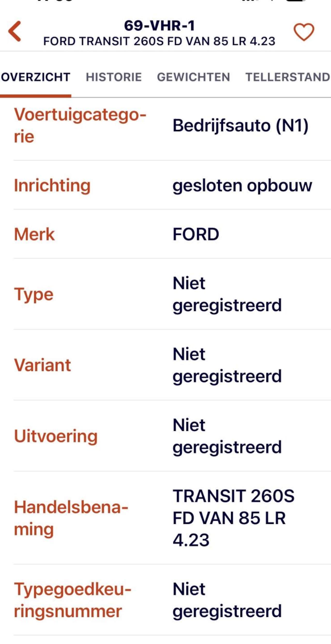Select the Tellerstand tab
The width and height of the screenshot is (331, 644).
pyautogui.click(x=288, y=77)
